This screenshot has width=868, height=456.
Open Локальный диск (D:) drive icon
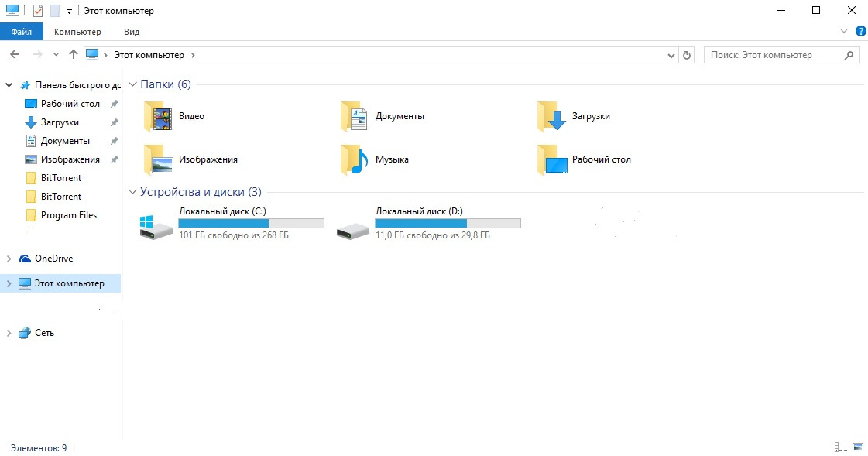pos(352,228)
